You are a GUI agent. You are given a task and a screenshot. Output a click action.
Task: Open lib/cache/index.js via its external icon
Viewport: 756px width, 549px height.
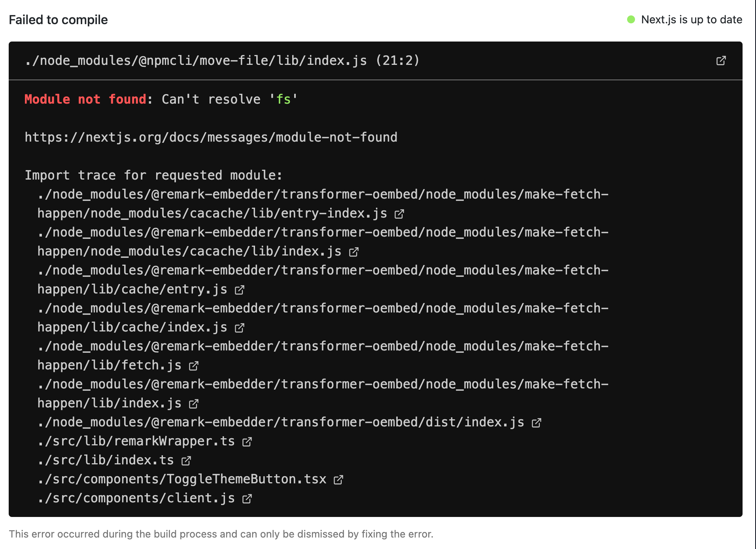240,328
